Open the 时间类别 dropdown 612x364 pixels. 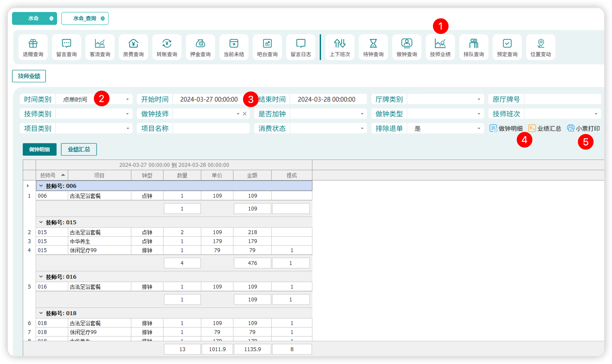pyautogui.click(x=127, y=99)
